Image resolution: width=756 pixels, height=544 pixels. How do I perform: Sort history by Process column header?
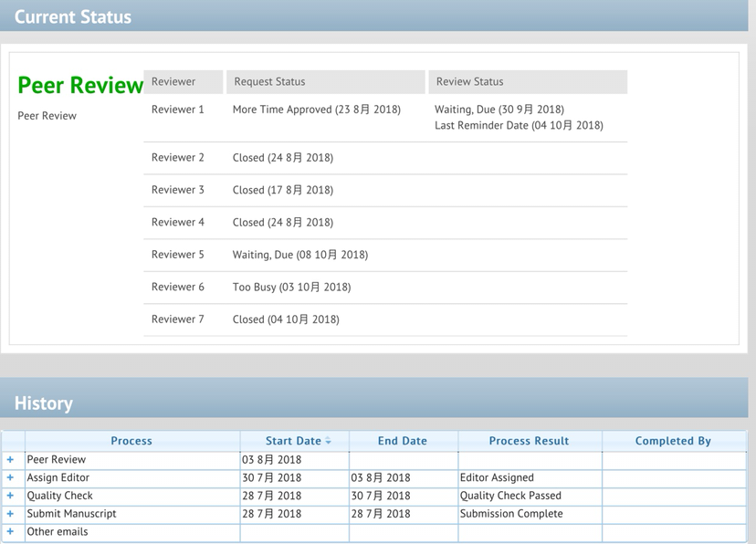[131, 441]
